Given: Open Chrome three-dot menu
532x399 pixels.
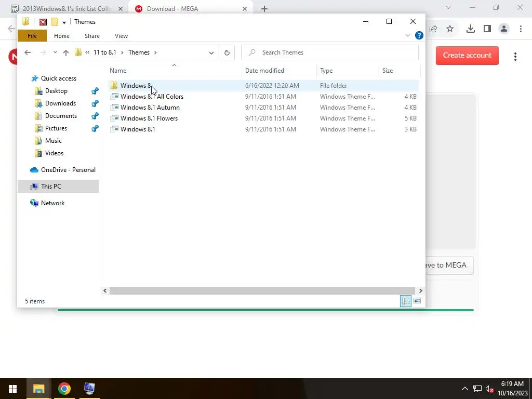Looking at the screenshot, I should tap(521, 29).
